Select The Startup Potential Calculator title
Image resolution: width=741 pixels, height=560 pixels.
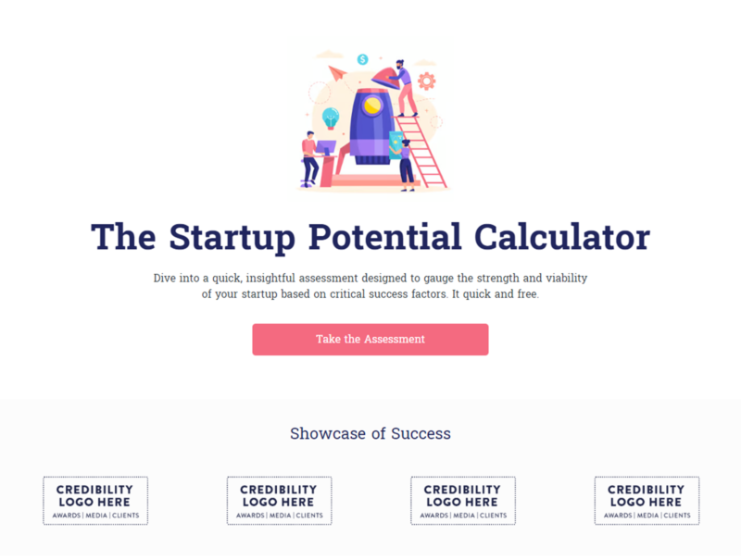click(x=370, y=237)
